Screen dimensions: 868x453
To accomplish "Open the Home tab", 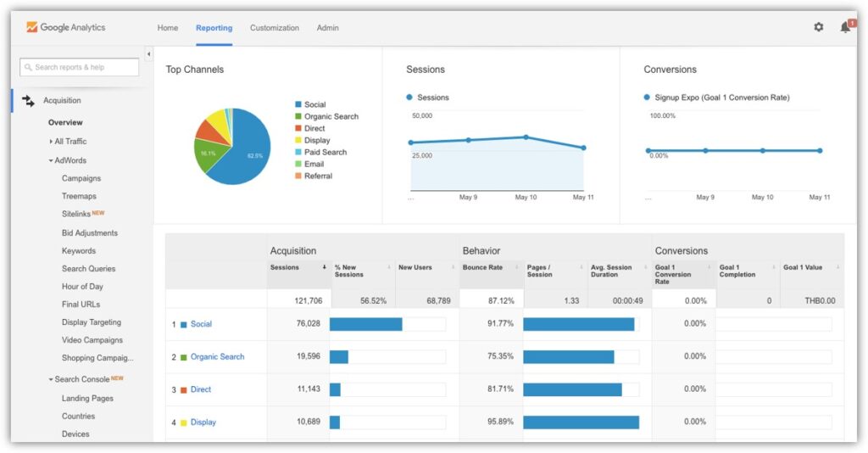I will pyautogui.click(x=168, y=28).
